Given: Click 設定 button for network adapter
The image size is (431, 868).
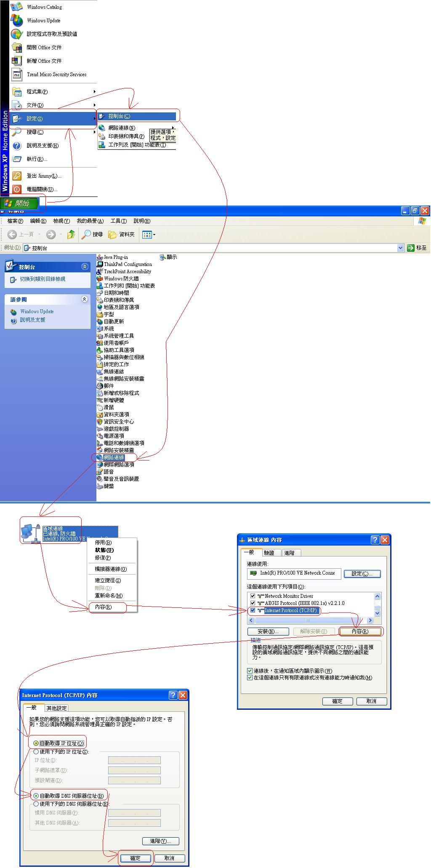Looking at the screenshot, I should pos(362,574).
